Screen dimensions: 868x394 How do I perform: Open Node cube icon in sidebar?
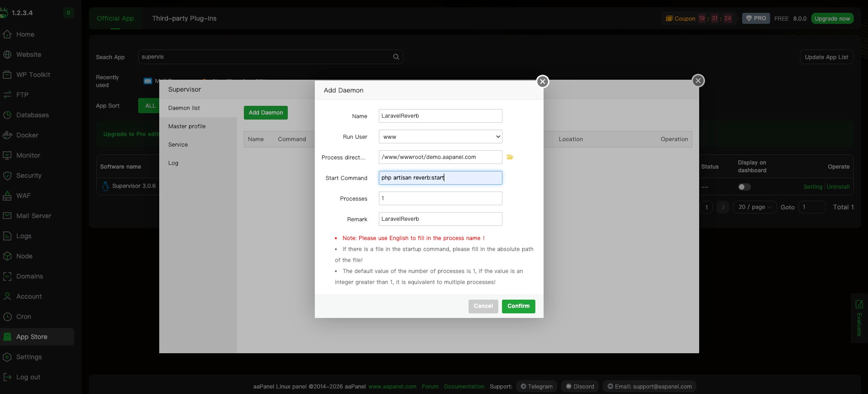[7, 256]
